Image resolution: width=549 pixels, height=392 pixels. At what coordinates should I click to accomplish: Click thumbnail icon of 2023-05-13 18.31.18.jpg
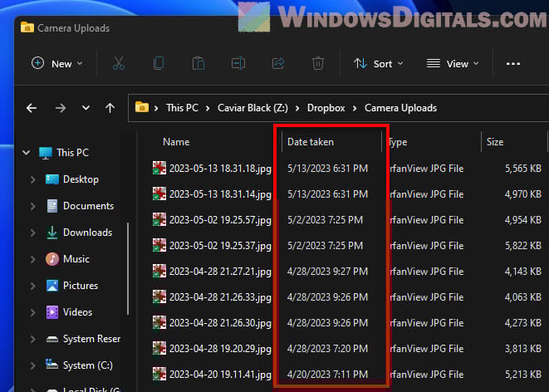click(159, 168)
